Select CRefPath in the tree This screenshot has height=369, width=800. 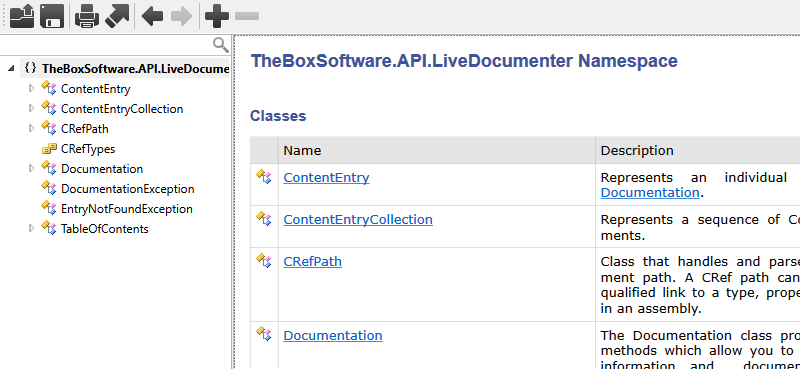tap(85, 129)
